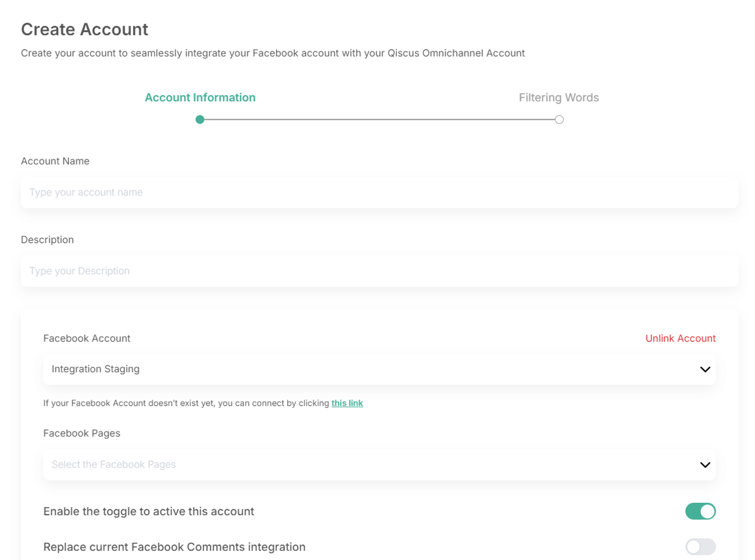Click the Description input field
The width and height of the screenshot is (755, 560).
(x=379, y=271)
